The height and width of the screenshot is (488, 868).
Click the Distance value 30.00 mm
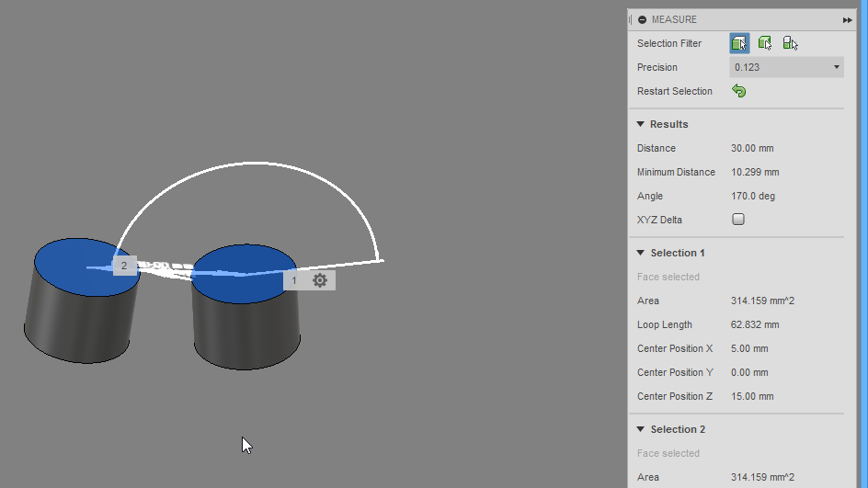click(x=752, y=148)
